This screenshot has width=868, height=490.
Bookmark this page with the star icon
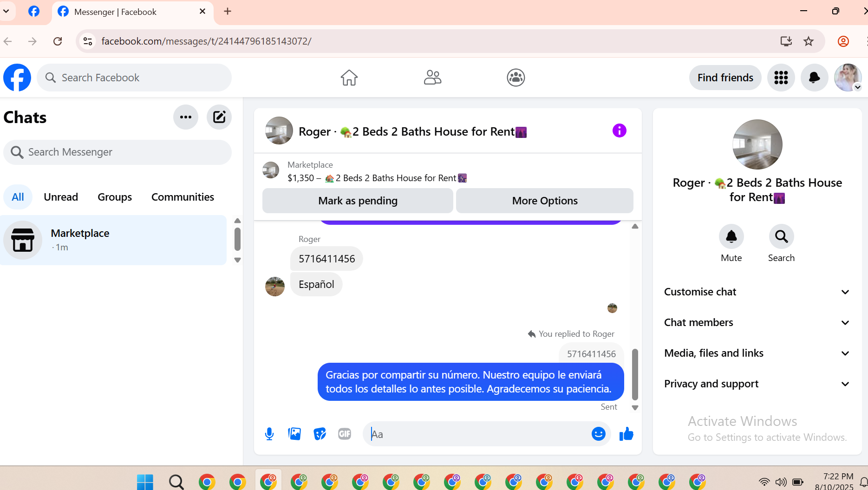[809, 41]
